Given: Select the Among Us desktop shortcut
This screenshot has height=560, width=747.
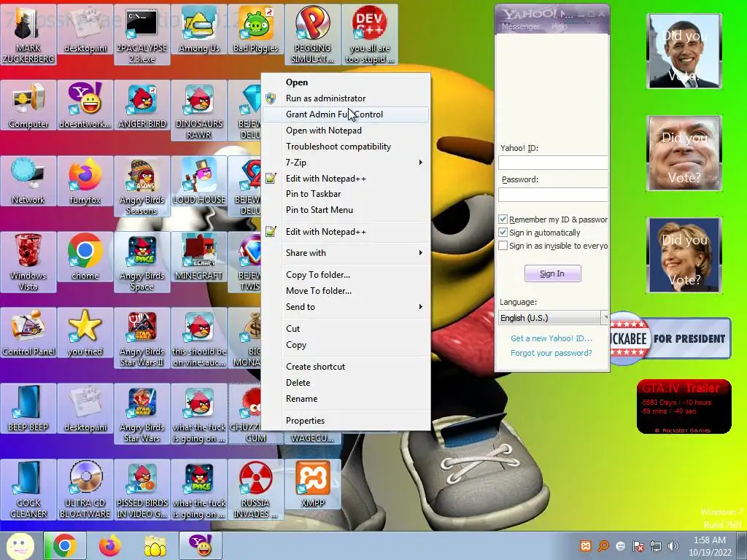Looking at the screenshot, I should [199, 30].
